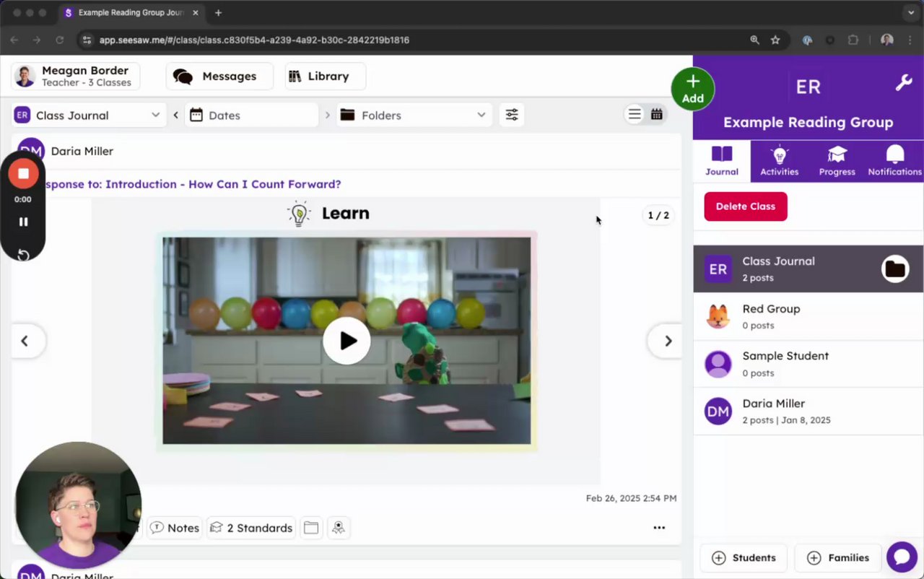Open the journal filter options sliders icon
Viewport: 924px width, 579px height.
click(512, 115)
